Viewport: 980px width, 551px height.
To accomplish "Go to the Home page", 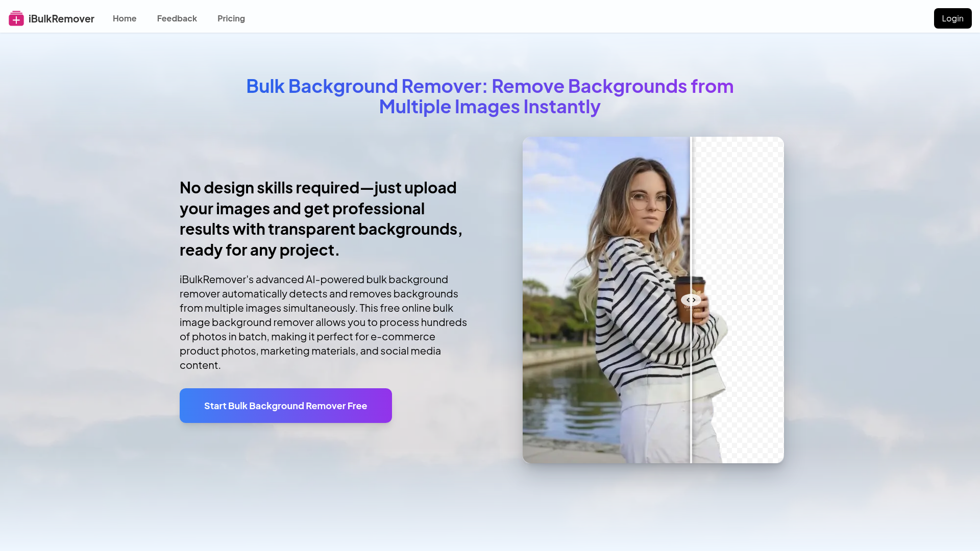I will [x=125, y=18].
